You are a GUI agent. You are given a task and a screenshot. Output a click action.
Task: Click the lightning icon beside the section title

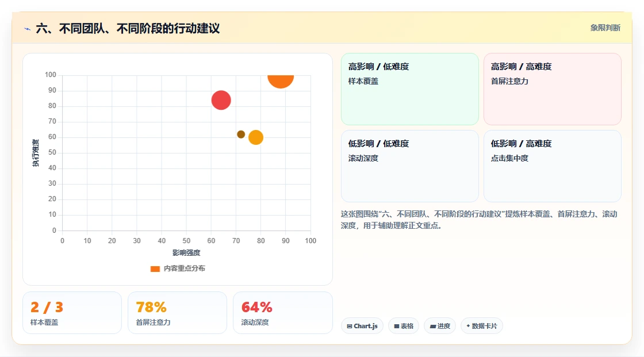click(x=27, y=29)
